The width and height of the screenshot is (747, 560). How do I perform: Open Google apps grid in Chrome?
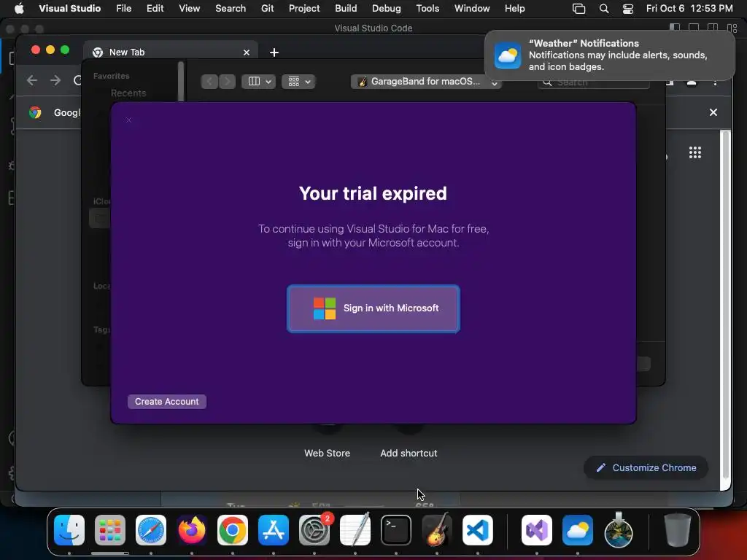695,152
